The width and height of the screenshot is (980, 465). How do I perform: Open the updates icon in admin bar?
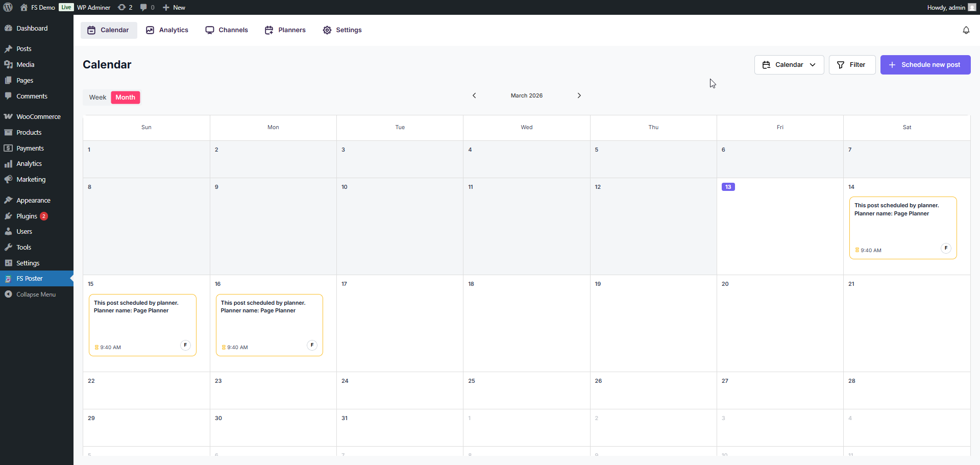[x=125, y=7]
